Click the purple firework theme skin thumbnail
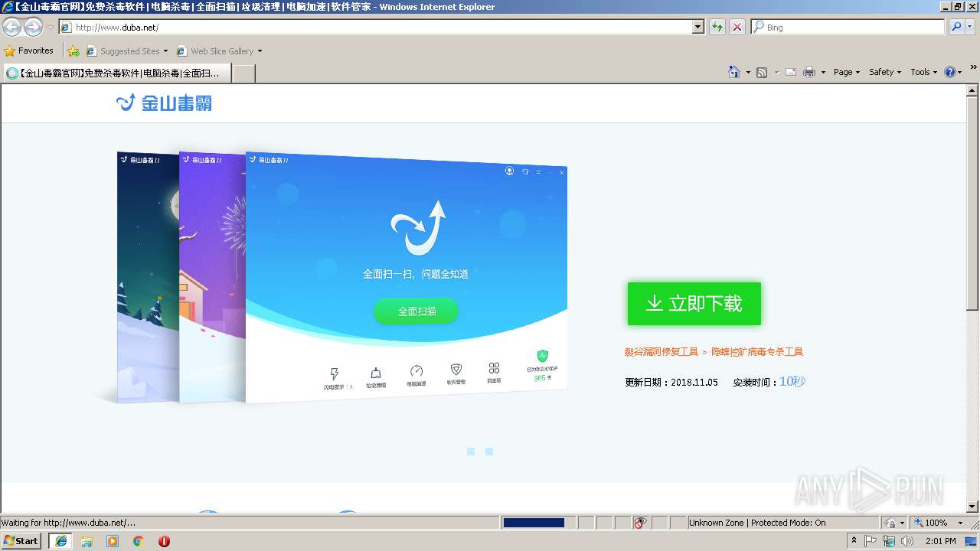The width and height of the screenshot is (980, 551). (x=212, y=277)
